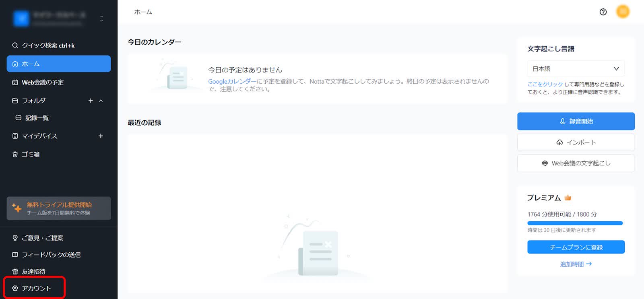The width and height of the screenshot is (644, 299).
Task: Open the help question mark icon
Action: tap(603, 12)
